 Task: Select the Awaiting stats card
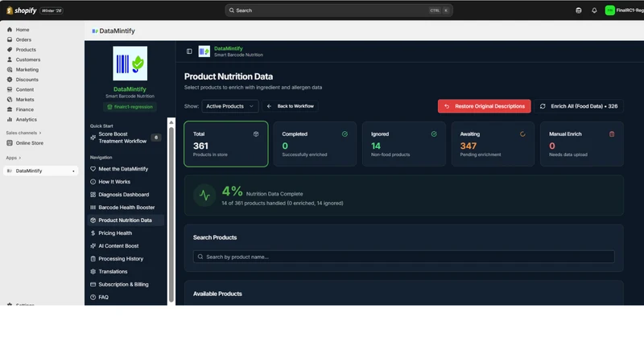pos(493,144)
